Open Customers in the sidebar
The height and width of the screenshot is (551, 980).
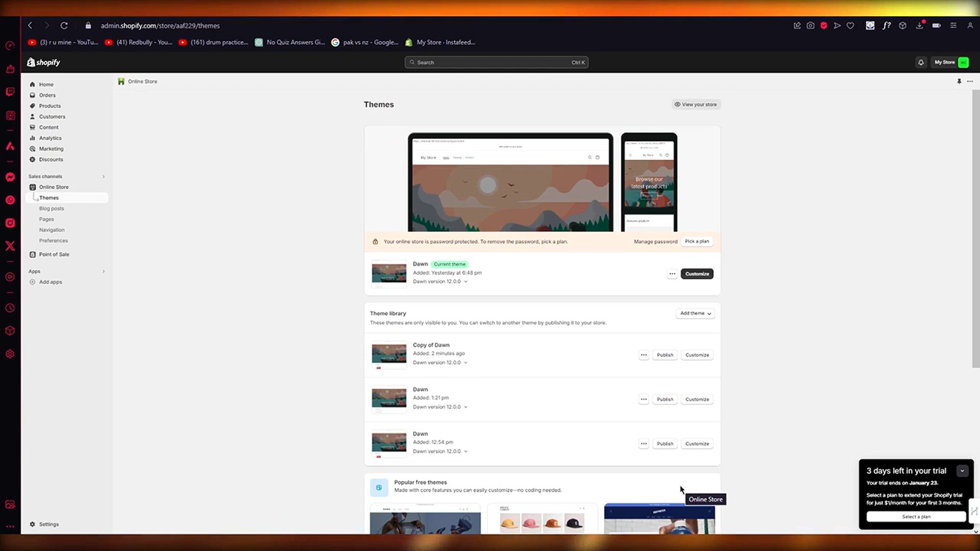(52, 117)
